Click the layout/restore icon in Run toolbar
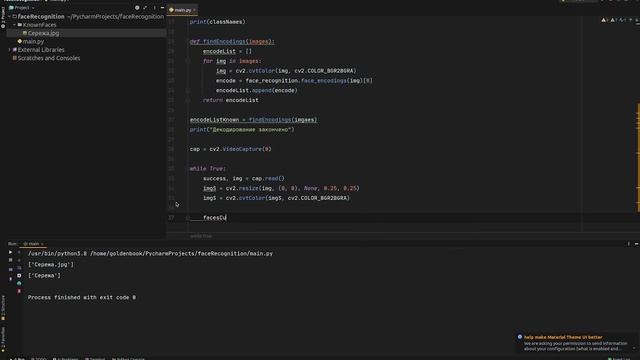640x360 pixels. pyautogui.click(x=10, y=269)
